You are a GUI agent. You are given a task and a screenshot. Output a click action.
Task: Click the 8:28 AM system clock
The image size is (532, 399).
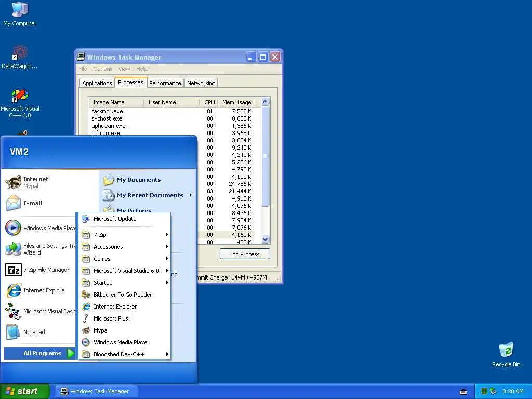(513, 391)
